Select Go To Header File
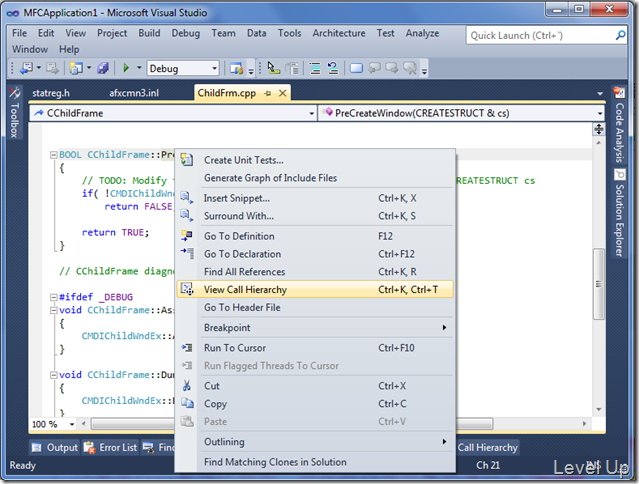The image size is (639, 484). pos(315,307)
